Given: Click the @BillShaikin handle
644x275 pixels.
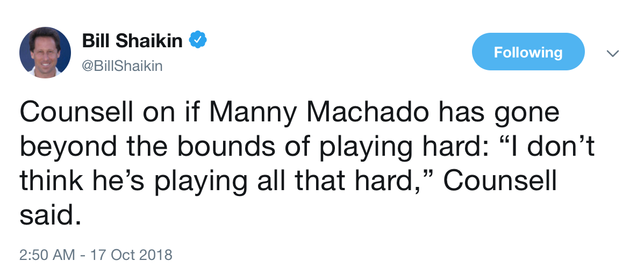Looking at the screenshot, I should [x=122, y=66].
